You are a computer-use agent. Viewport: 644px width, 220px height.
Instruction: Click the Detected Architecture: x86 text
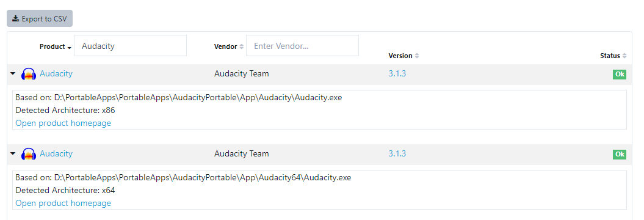point(65,110)
